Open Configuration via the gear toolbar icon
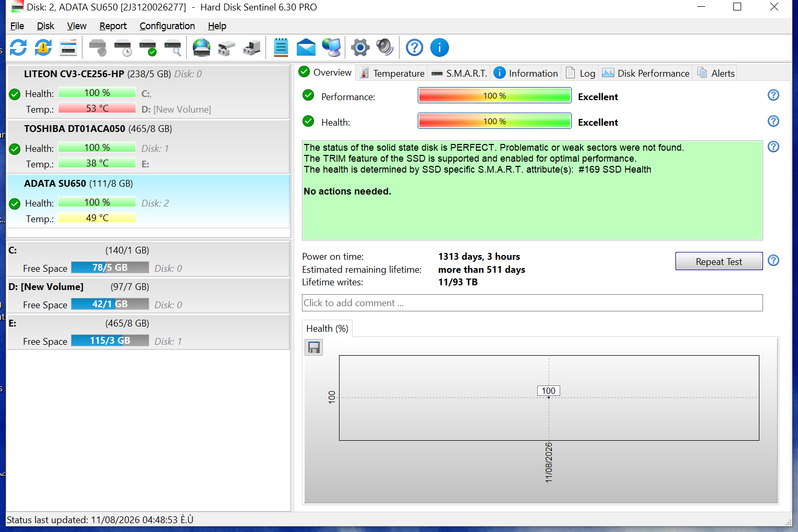 click(360, 47)
